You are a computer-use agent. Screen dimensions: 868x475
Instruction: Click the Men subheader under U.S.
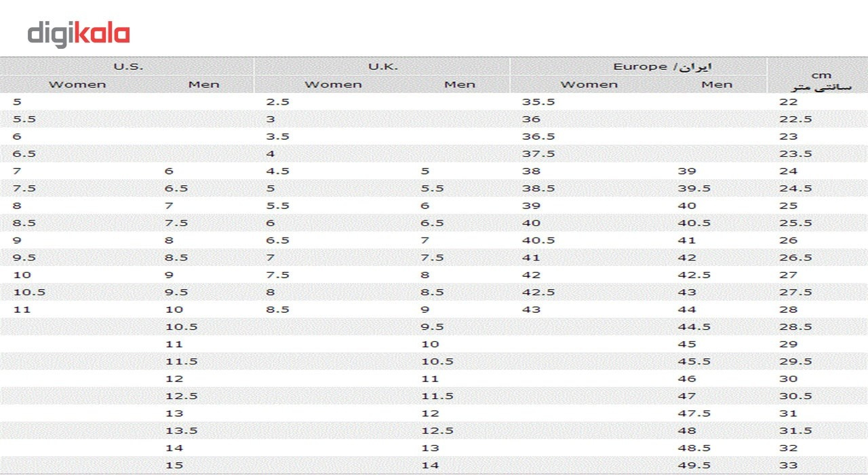[204, 85]
